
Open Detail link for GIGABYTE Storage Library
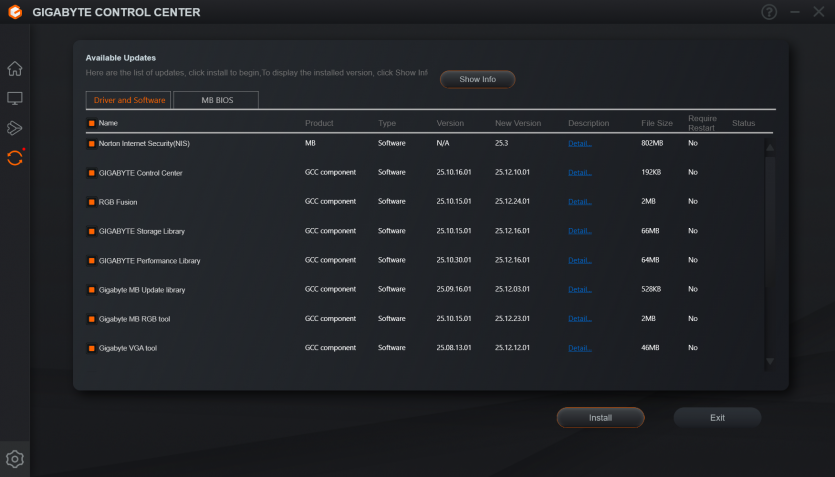click(580, 231)
